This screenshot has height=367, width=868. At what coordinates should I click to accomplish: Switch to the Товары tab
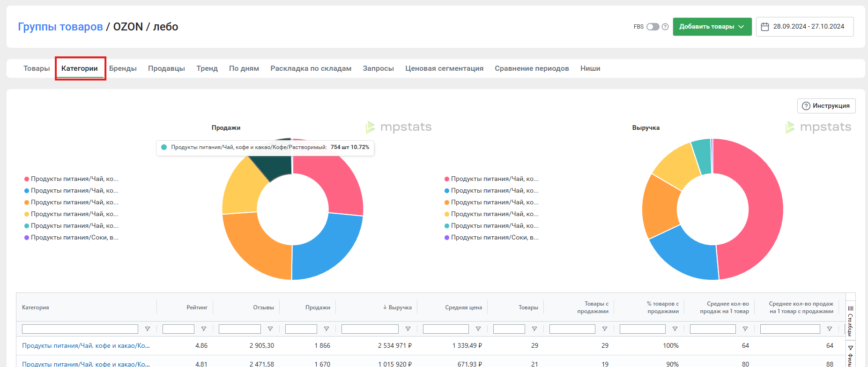coord(37,68)
